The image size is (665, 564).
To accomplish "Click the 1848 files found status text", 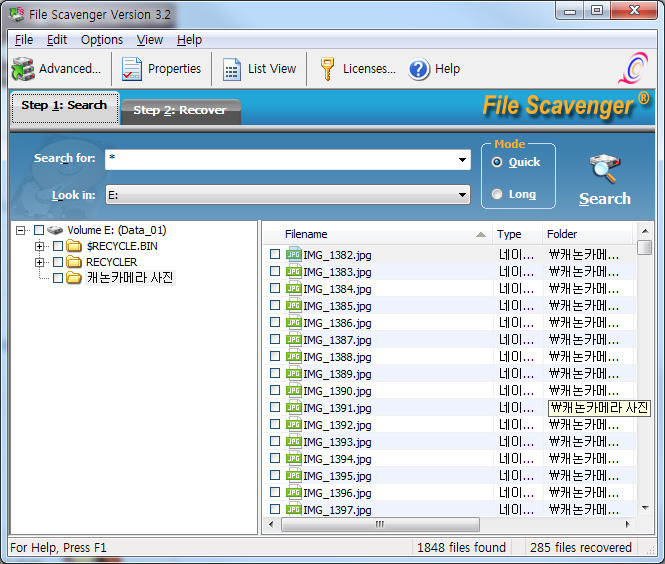I will pos(461,547).
